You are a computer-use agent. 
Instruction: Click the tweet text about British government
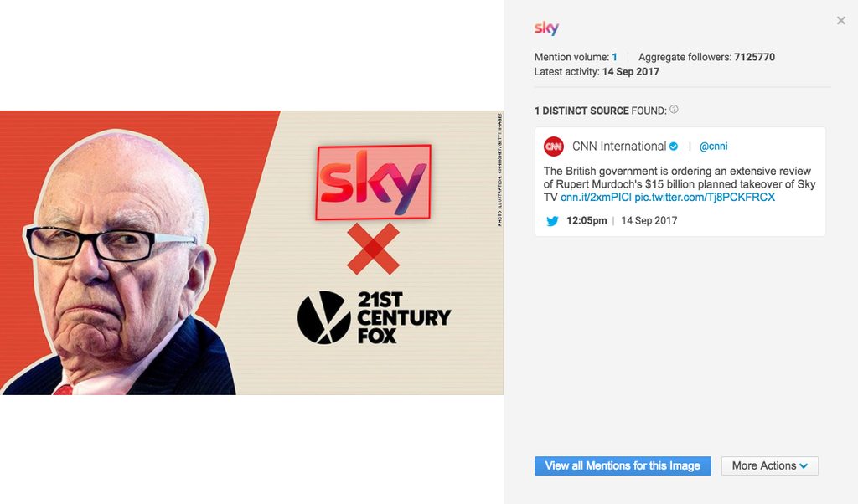point(680,184)
